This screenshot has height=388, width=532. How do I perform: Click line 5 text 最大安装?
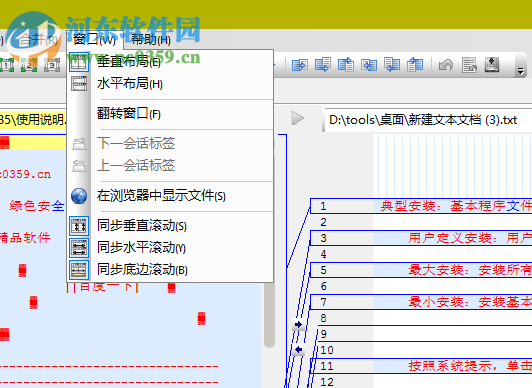[436, 270]
